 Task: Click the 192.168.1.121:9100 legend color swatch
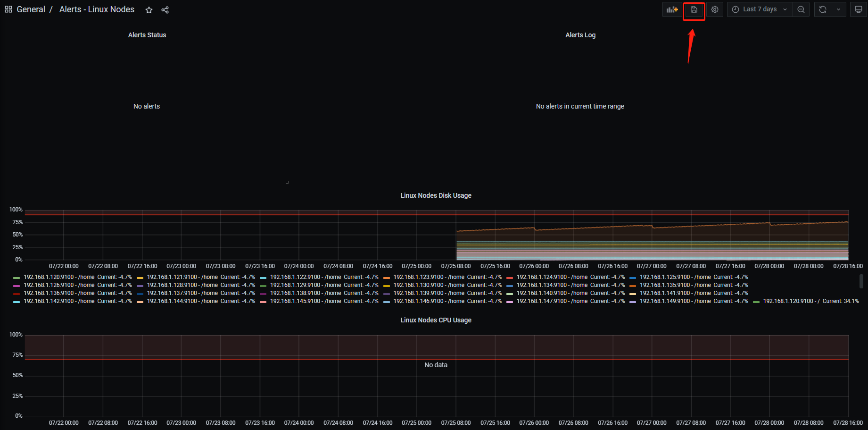pyautogui.click(x=140, y=278)
